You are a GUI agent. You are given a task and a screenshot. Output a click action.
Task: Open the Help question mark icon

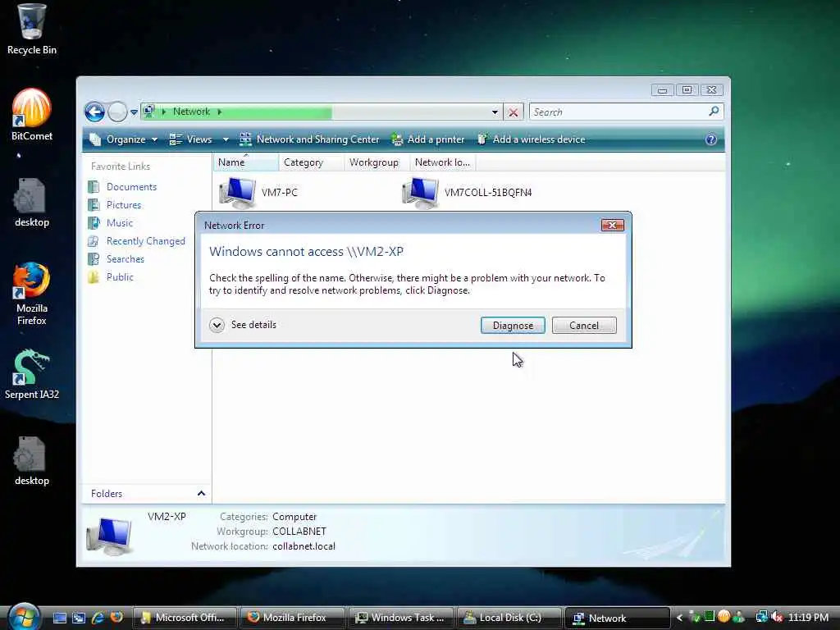tap(711, 139)
